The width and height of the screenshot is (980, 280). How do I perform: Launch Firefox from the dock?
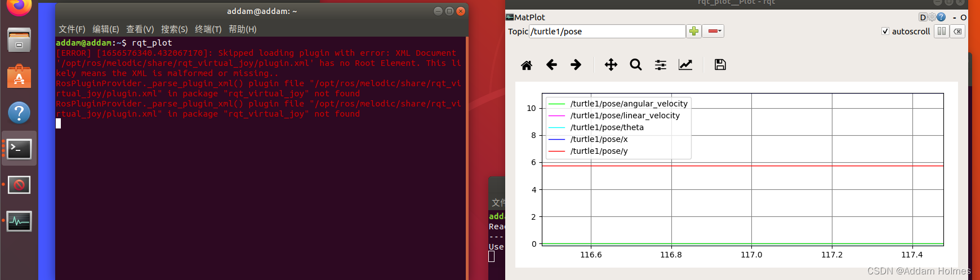tap(19, 7)
